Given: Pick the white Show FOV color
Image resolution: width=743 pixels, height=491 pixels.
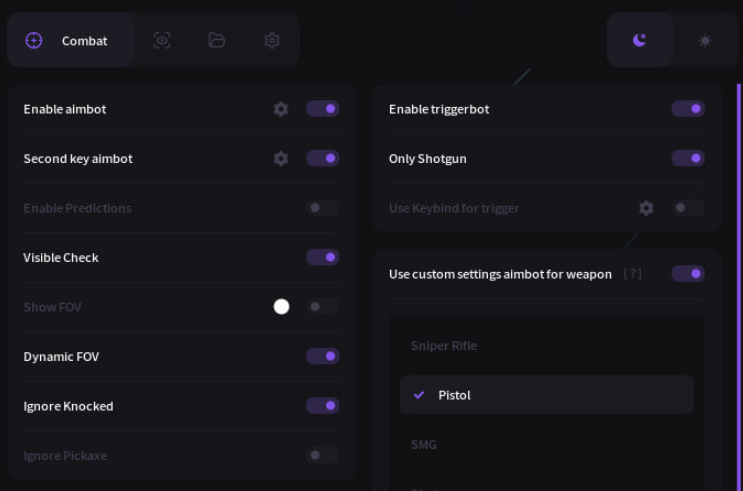Looking at the screenshot, I should [281, 307].
